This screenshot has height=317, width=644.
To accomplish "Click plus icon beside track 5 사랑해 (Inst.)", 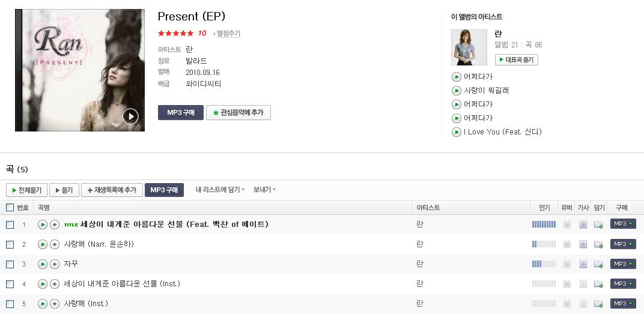I will click(x=55, y=304).
